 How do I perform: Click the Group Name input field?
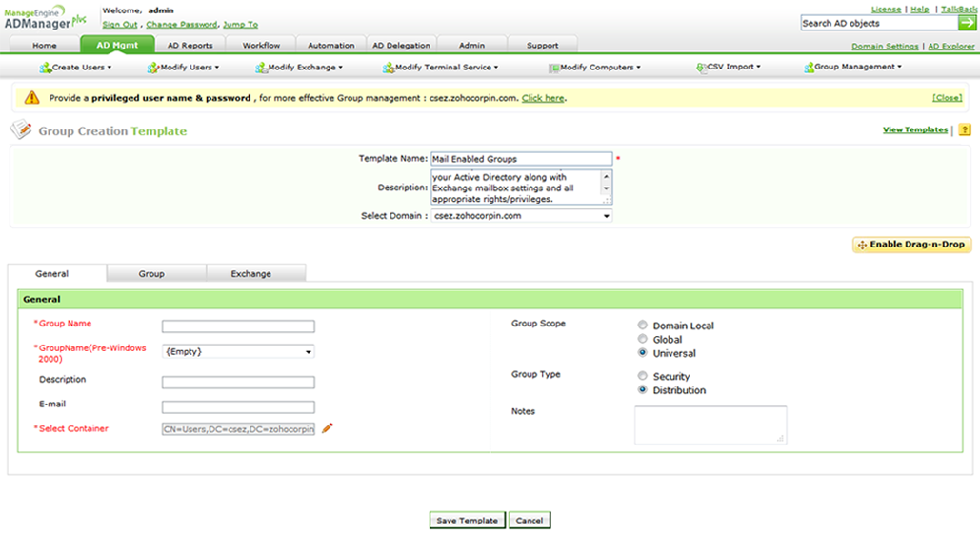tap(238, 326)
